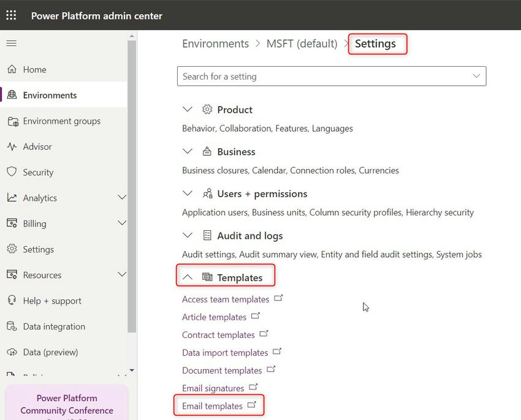This screenshot has height=420, width=521.
Task: Click the Data integration icon
Action: 12,326
